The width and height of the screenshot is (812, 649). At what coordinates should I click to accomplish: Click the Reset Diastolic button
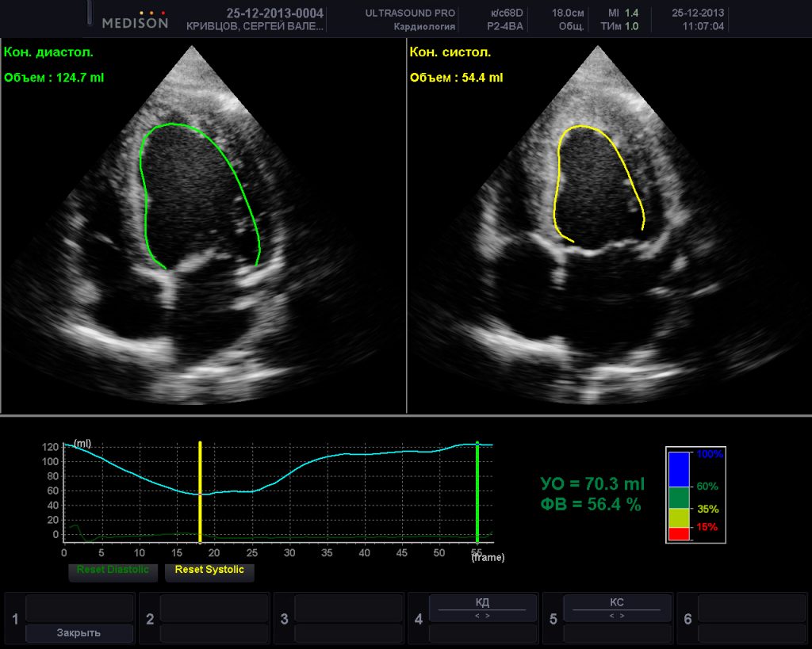tap(112, 570)
